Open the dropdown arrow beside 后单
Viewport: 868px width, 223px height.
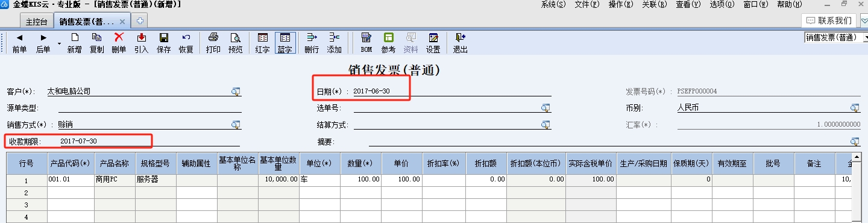pos(59,43)
